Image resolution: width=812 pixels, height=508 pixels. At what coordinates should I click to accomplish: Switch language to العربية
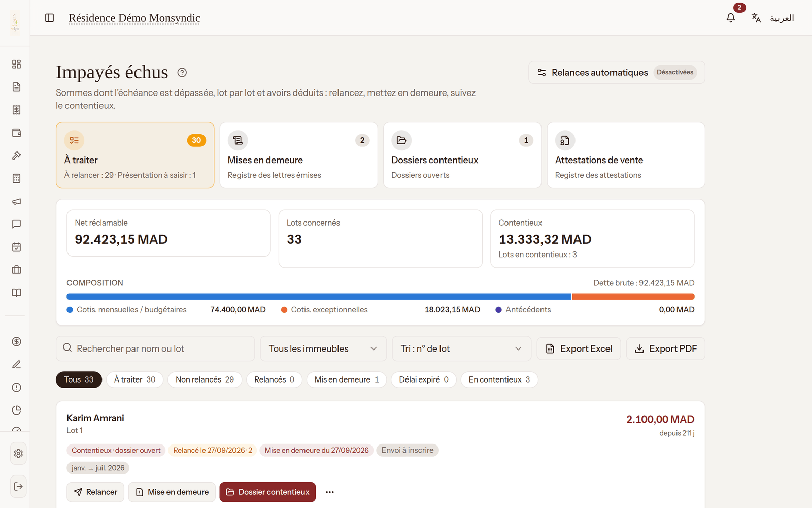(782, 18)
